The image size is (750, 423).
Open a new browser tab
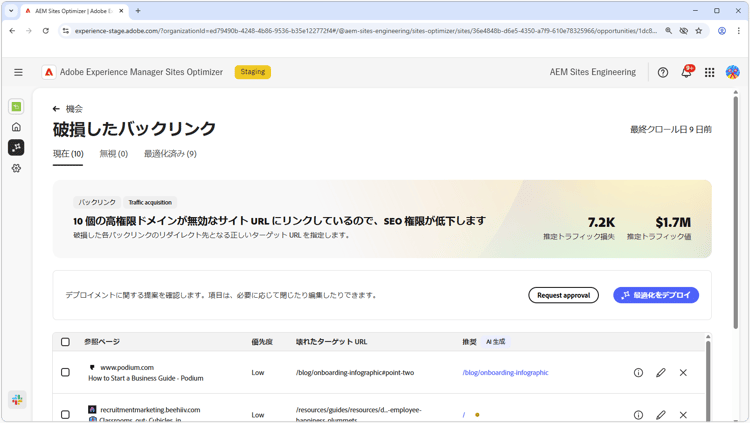138,11
